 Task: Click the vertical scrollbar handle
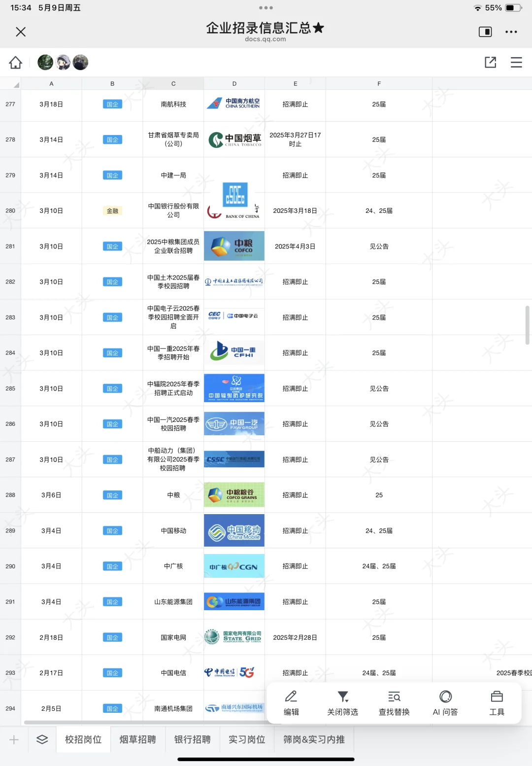click(x=528, y=325)
